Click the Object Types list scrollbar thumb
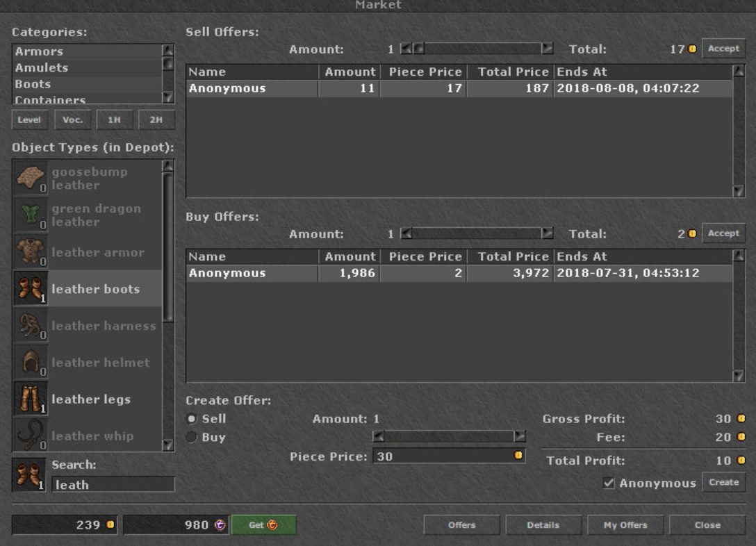This screenshot has height=546, width=756. tap(167, 247)
